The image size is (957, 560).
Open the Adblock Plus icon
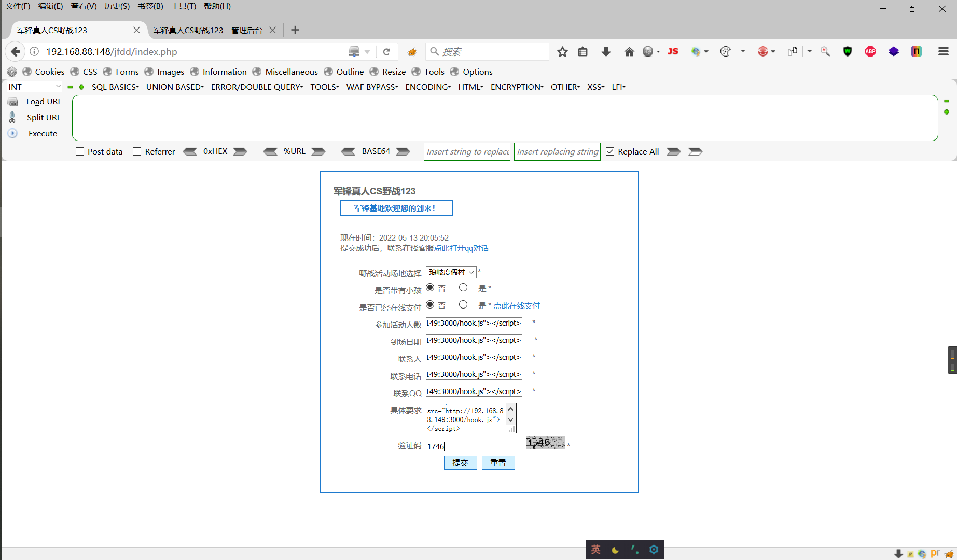pyautogui.click(x=870, y=51)
